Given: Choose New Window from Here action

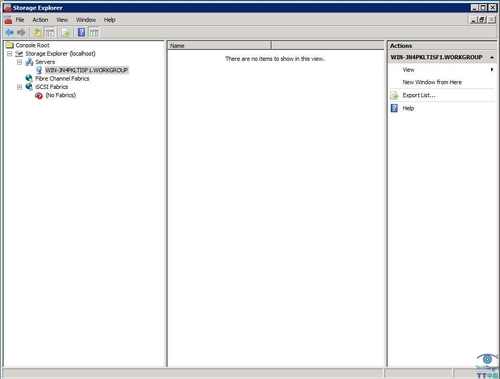Looking at the screenshot, I should click(x=432, y=82).
